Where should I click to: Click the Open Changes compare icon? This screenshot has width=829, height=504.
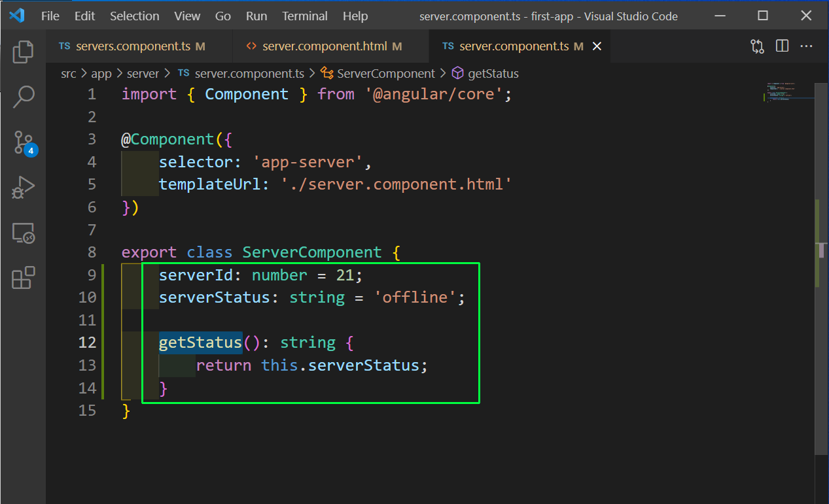coord(757,46)
